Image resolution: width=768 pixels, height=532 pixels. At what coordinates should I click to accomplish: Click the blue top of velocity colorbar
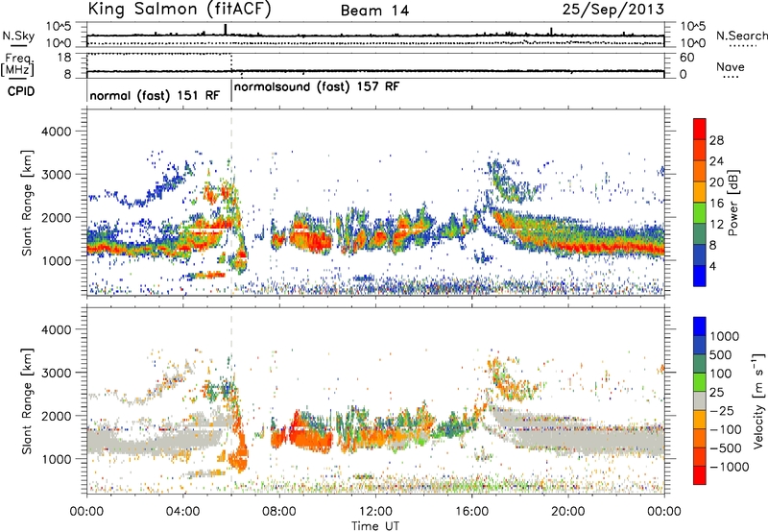(x=700, y=326)
